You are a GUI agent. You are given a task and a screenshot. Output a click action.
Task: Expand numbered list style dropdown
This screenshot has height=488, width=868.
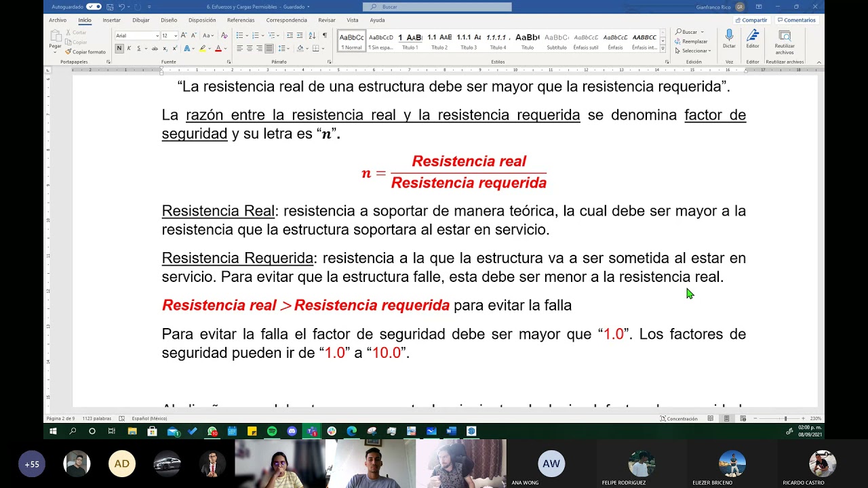coord(263,35)
